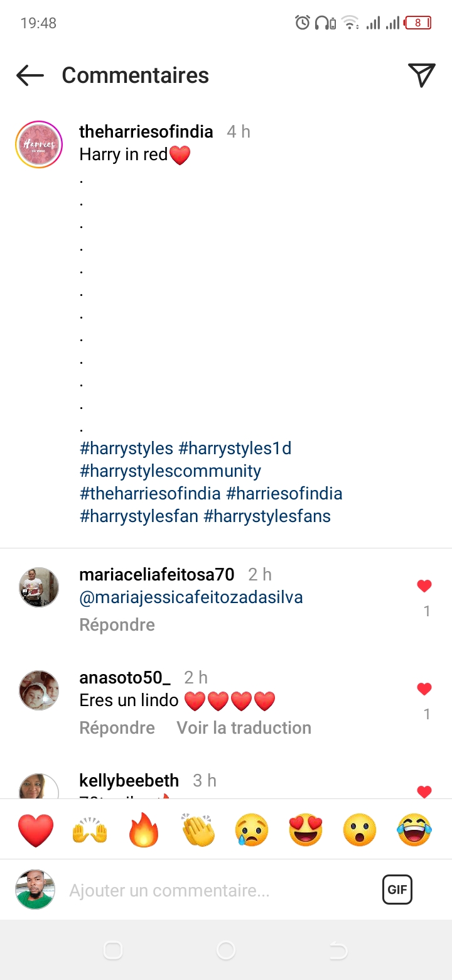
Task: Insert the red heart emoji reaction
Action: (x=36, y=830)
